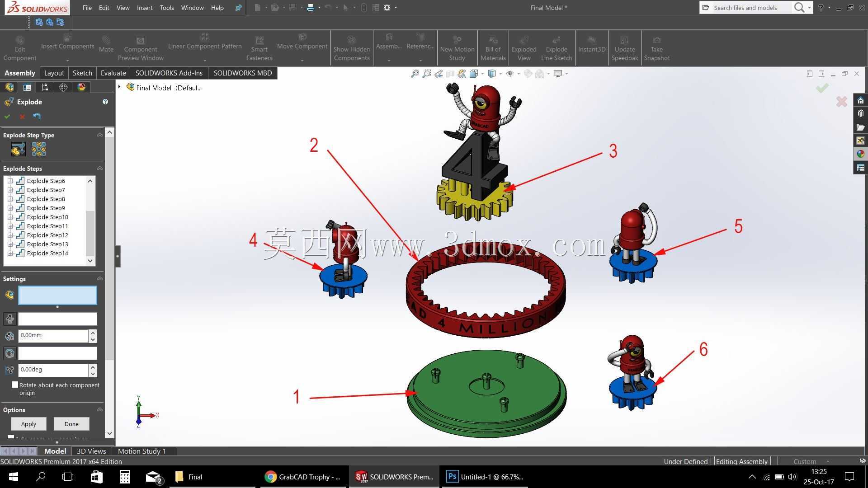
Task: Open Photoshop Untitled-1 taskbar window
Action: click(484, 477)
